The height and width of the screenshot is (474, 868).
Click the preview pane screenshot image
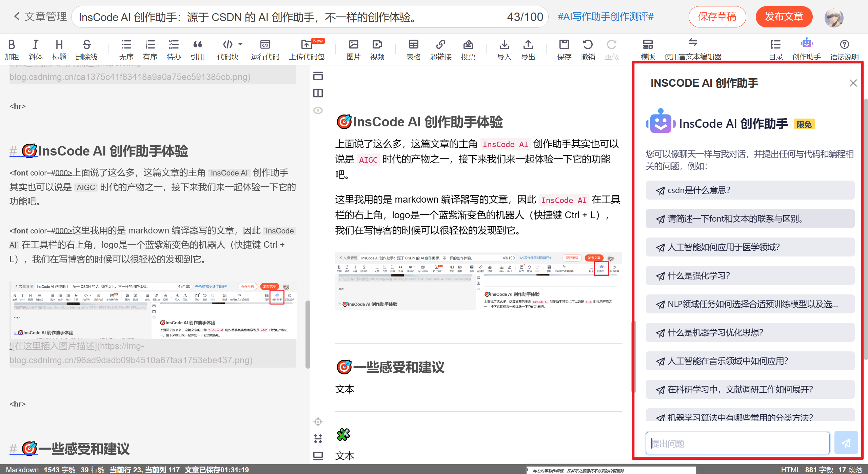(478, 281)
